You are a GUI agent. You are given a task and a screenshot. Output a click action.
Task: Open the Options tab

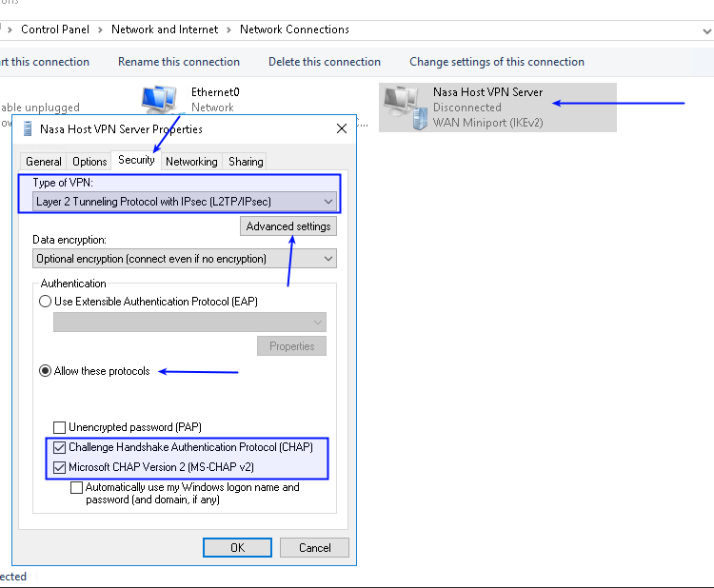tap(89, 162)
